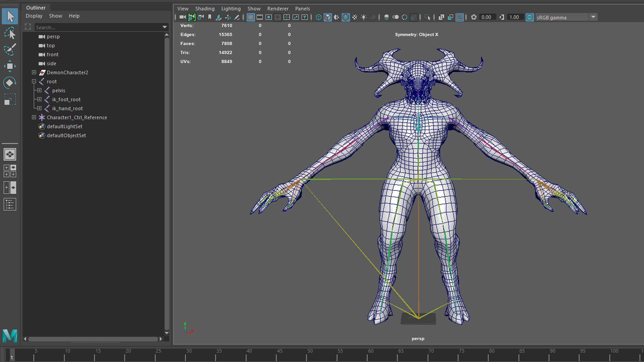Open the viewport Show menu
644x362 pixels.
(x=254, y=8)
